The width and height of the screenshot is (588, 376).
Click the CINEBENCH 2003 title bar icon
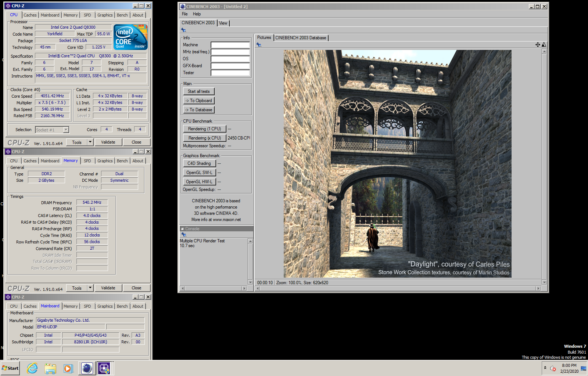(x=183, y=7)
